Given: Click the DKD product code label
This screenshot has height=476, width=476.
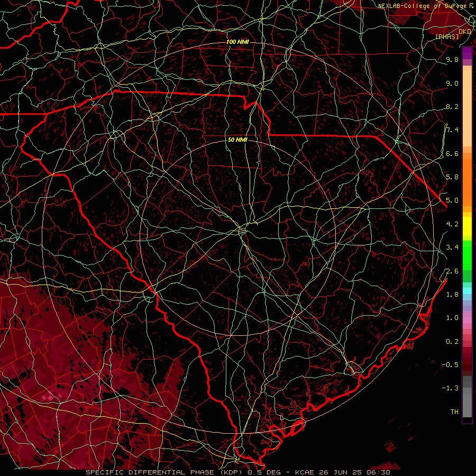Looking at the screenshot, I should [465, 31].
